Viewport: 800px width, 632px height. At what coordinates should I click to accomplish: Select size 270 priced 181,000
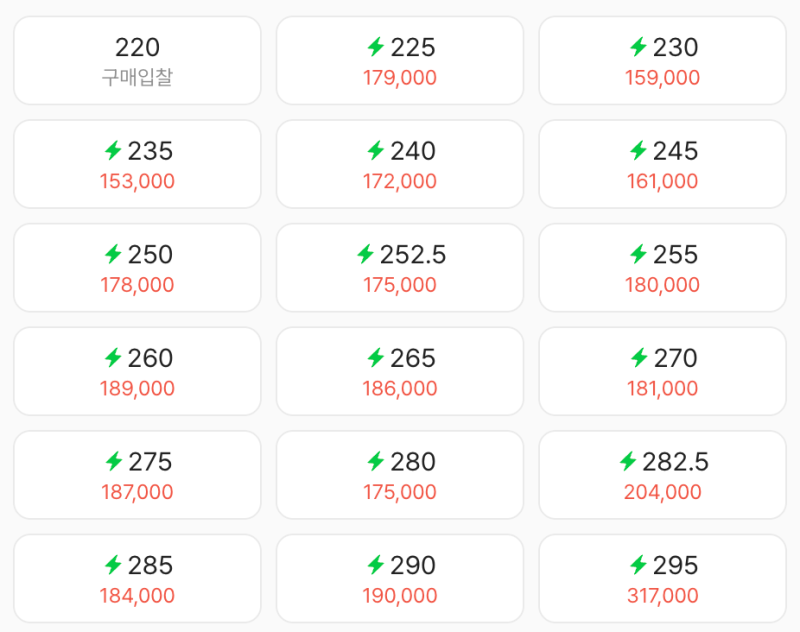tap(662, 371)
